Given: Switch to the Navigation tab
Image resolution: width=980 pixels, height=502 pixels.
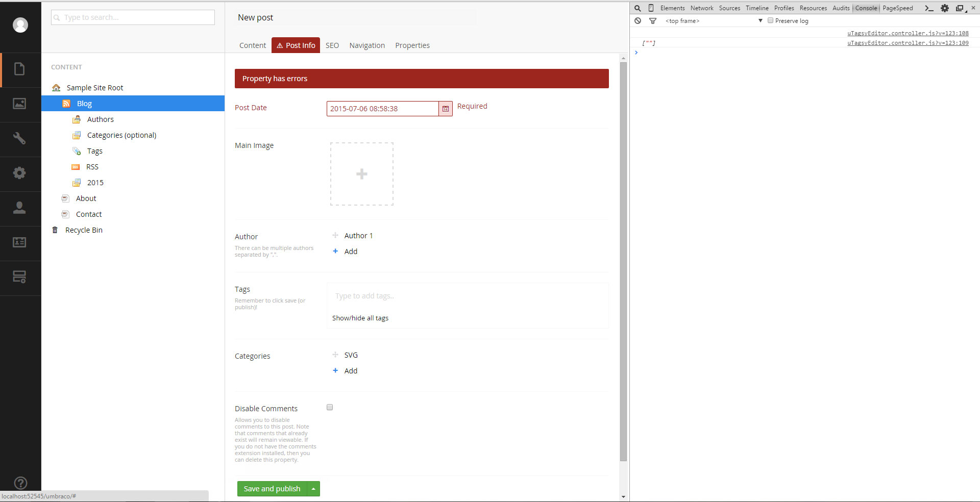Looking at the screenshot, I should (x=367, y=45).
